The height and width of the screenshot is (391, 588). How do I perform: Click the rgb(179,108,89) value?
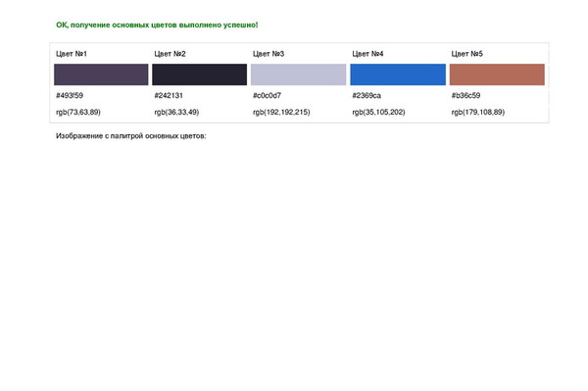click(478, 112)
